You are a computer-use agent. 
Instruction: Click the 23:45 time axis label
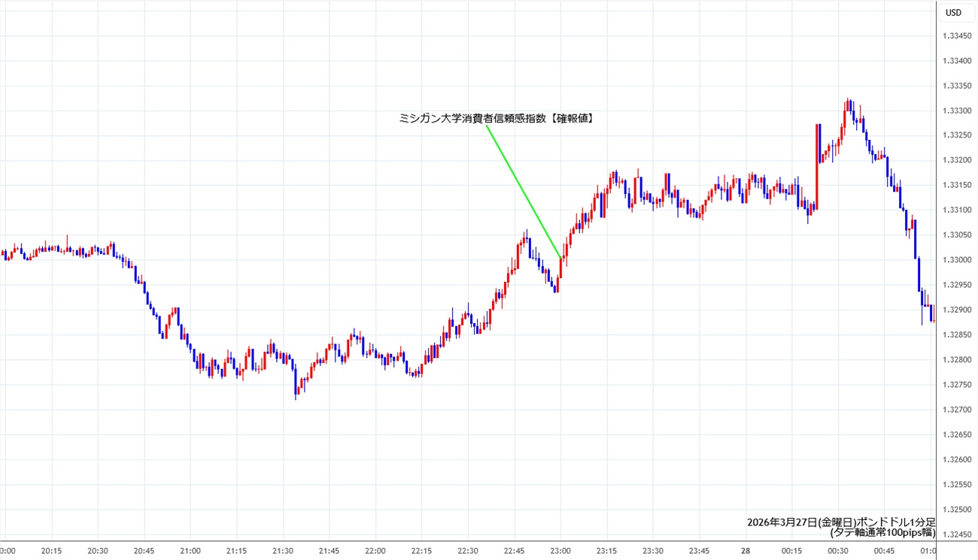click(x=699, y=551)
